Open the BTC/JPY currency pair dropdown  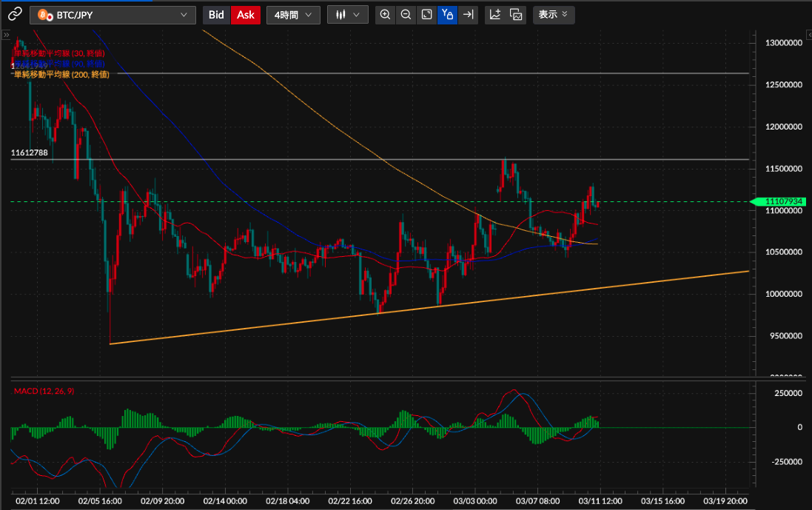tap(113, 15)
